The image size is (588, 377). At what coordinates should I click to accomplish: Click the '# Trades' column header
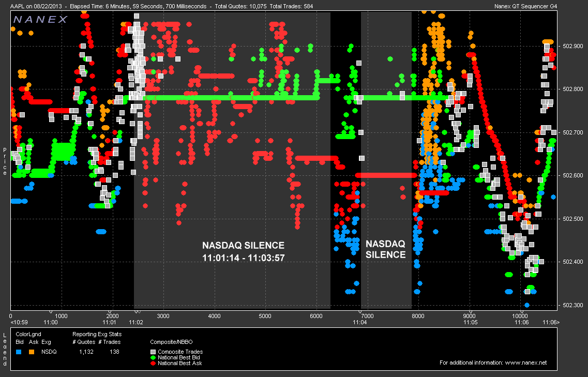109,342
